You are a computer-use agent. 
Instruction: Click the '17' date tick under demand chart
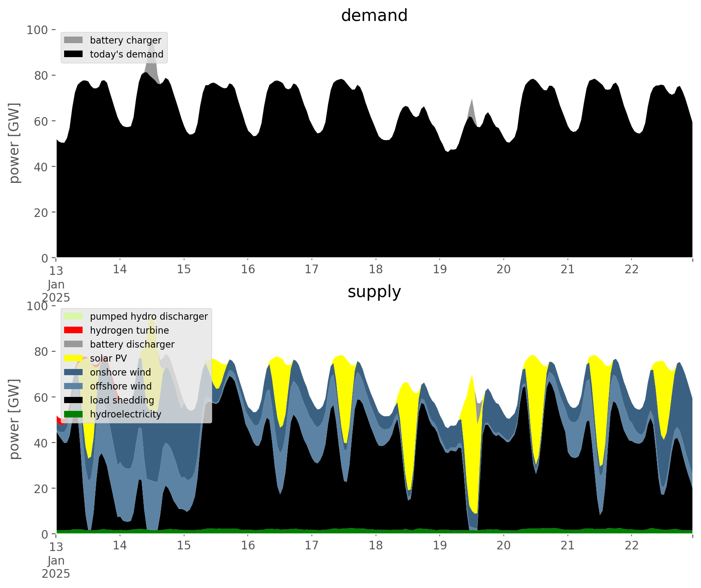[x=312, y=270]
